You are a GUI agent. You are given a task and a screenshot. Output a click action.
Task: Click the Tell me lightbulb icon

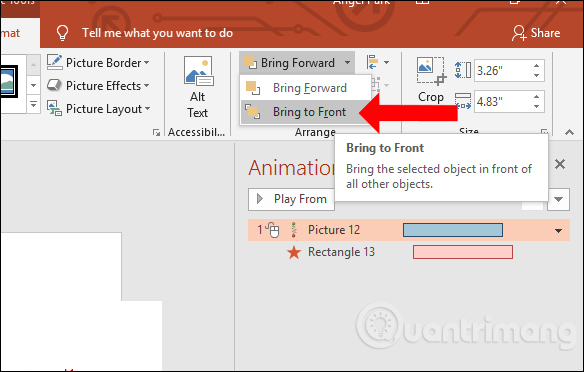tap(62, 33)
